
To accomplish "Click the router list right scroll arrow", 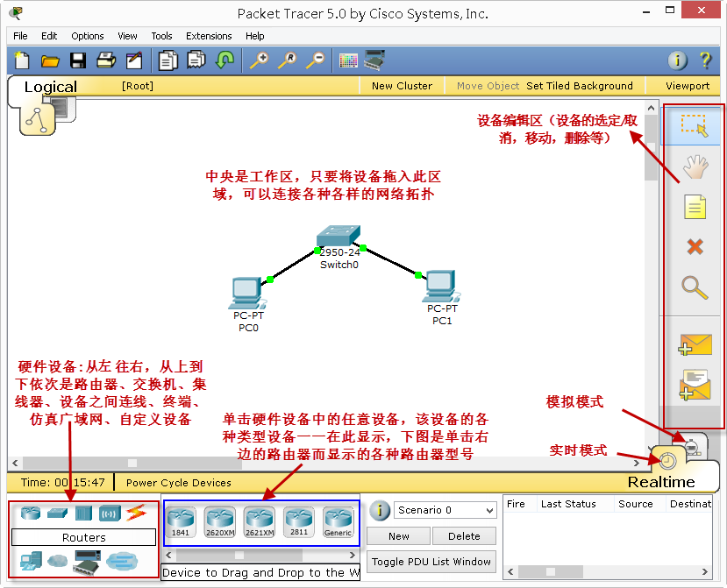I will 352,555.
